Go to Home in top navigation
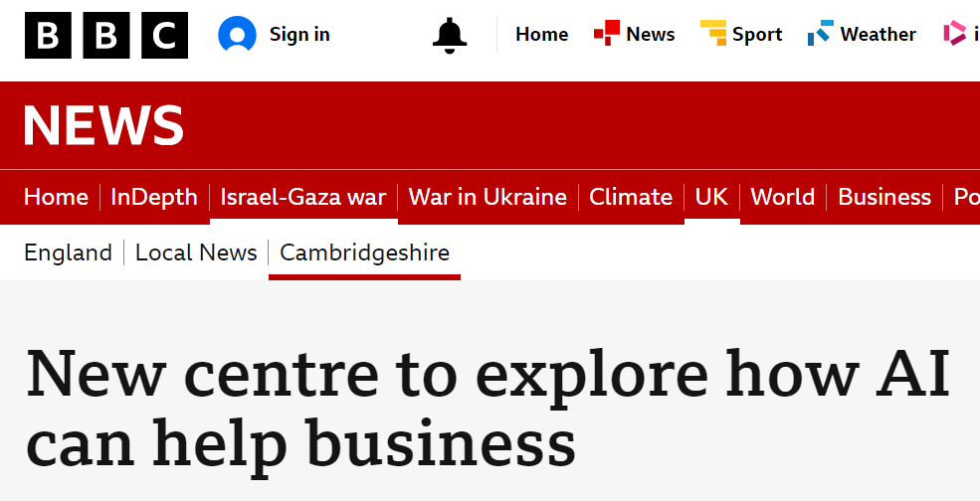This screenshot has height=501, width=980. click(541, 35)
